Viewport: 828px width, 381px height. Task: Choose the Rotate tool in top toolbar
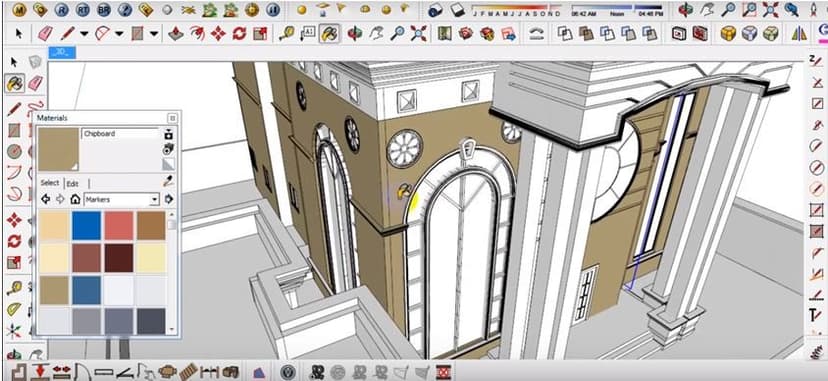tap(240, 34)
